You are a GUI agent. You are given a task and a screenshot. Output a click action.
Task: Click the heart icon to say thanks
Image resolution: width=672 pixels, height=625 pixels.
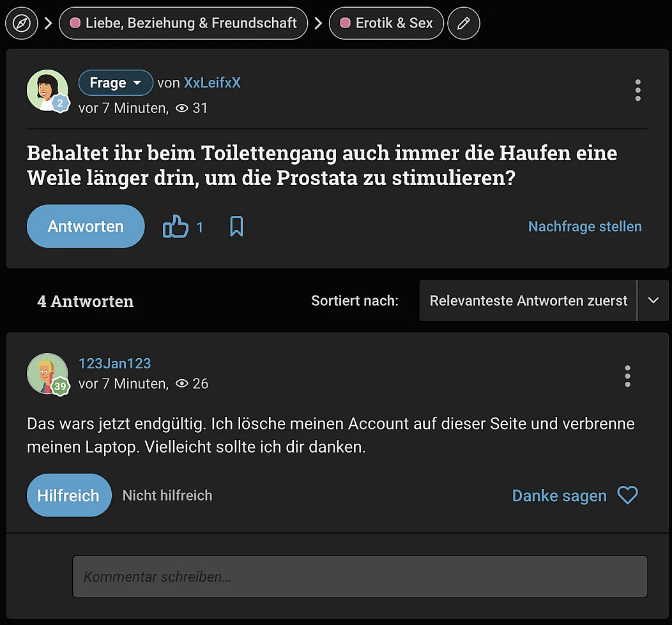point(627,495)
